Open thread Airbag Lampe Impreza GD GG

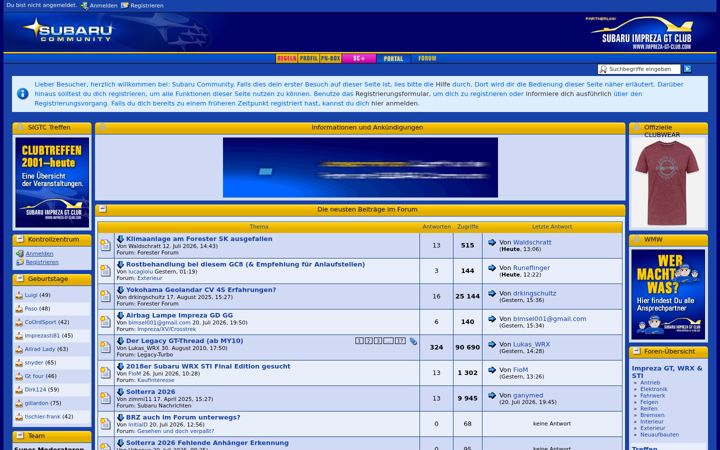pos(180,315)
